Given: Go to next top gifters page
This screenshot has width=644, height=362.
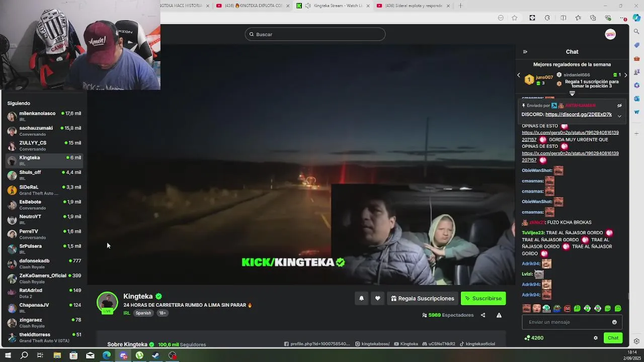Looking at the screenshot, I should click(x=625, y=75).
